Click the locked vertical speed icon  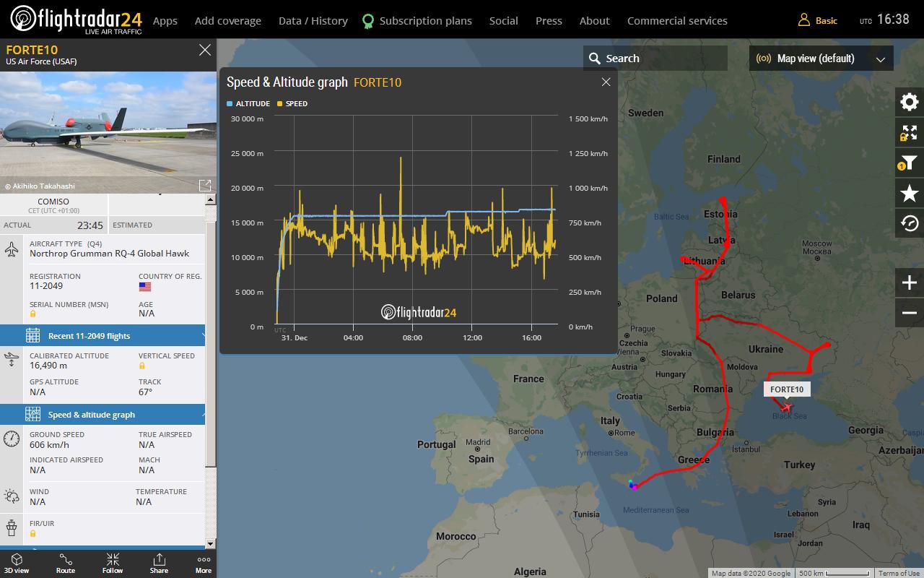point(142,366)
